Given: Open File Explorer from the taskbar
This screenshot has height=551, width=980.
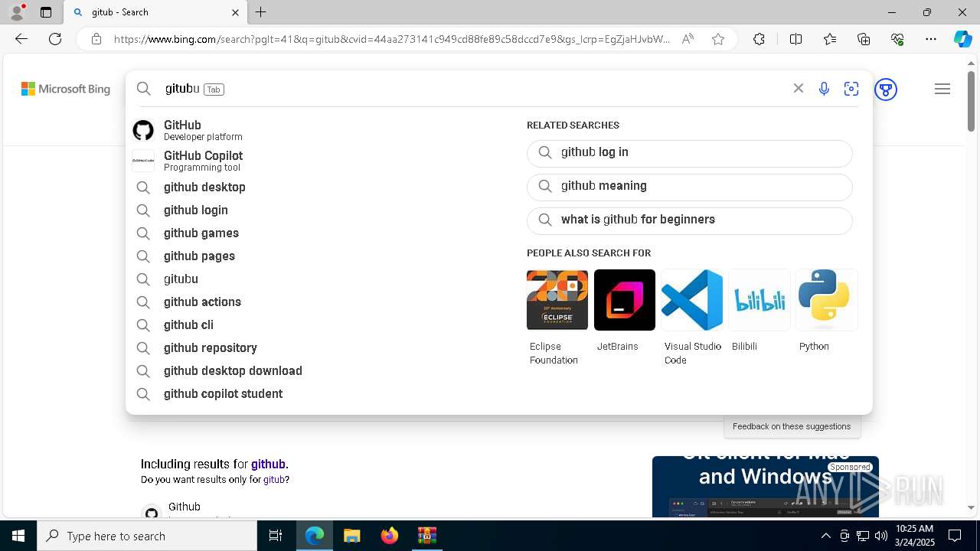Looking at the screenshot, I should [351, 536].
